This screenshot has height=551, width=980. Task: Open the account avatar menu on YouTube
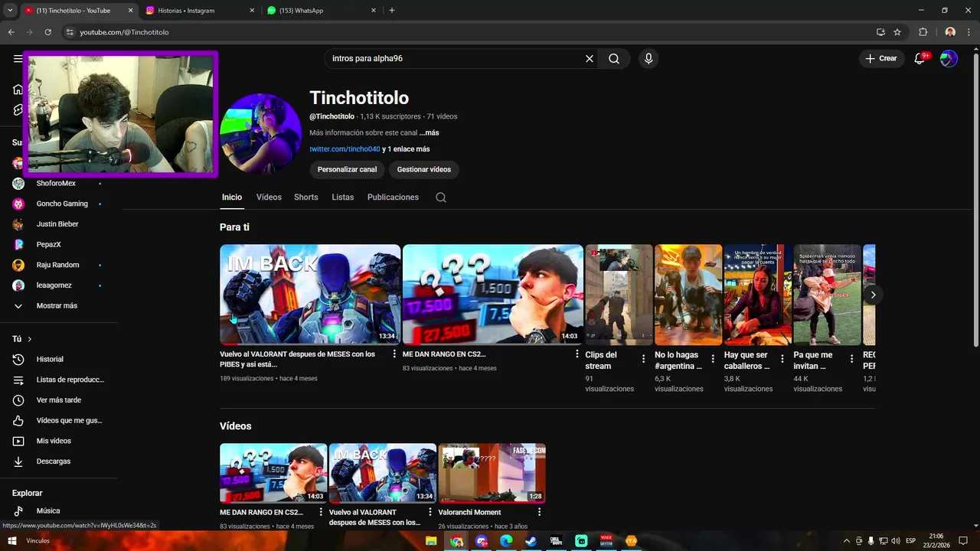(949, 58)
